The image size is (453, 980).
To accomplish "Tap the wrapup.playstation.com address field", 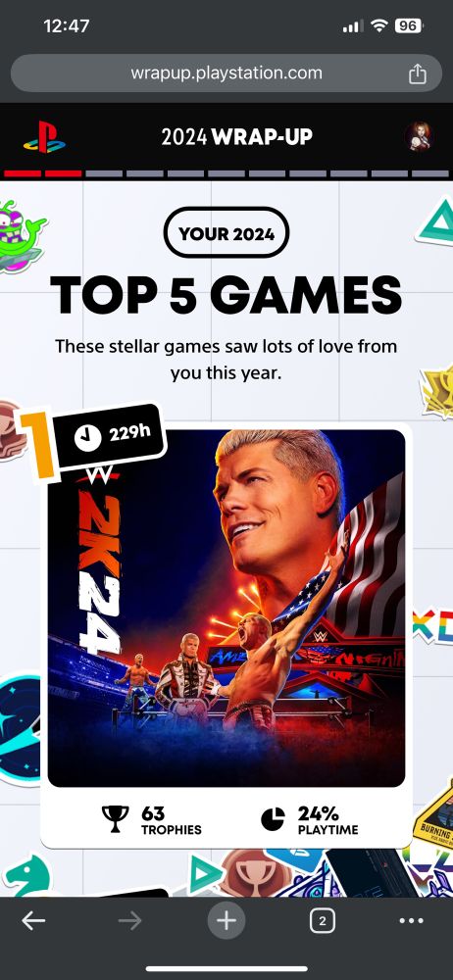I will [226, 73].
